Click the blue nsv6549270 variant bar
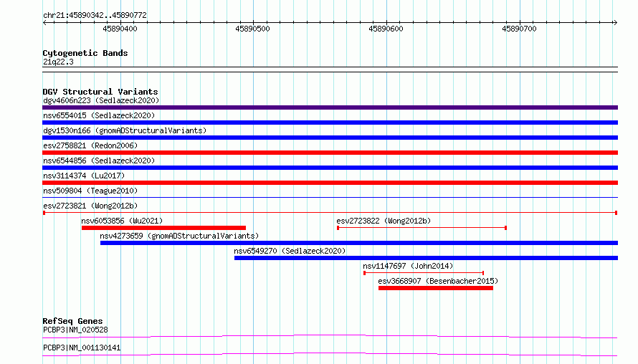 [426, 258]
